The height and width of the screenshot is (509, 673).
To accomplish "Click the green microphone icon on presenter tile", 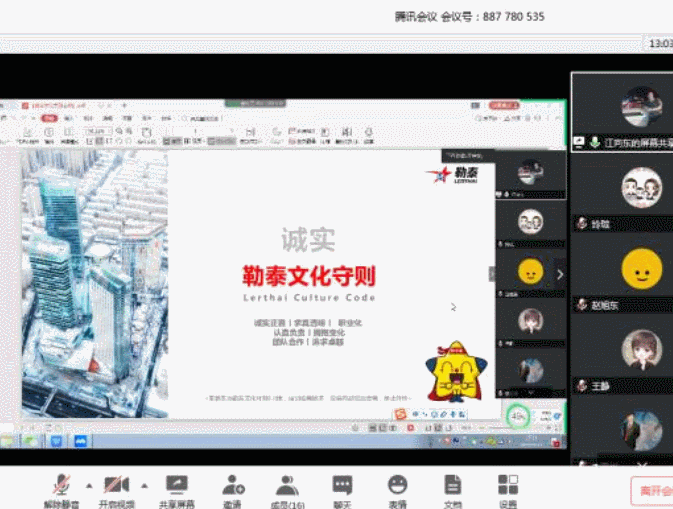I will point(595,142).
